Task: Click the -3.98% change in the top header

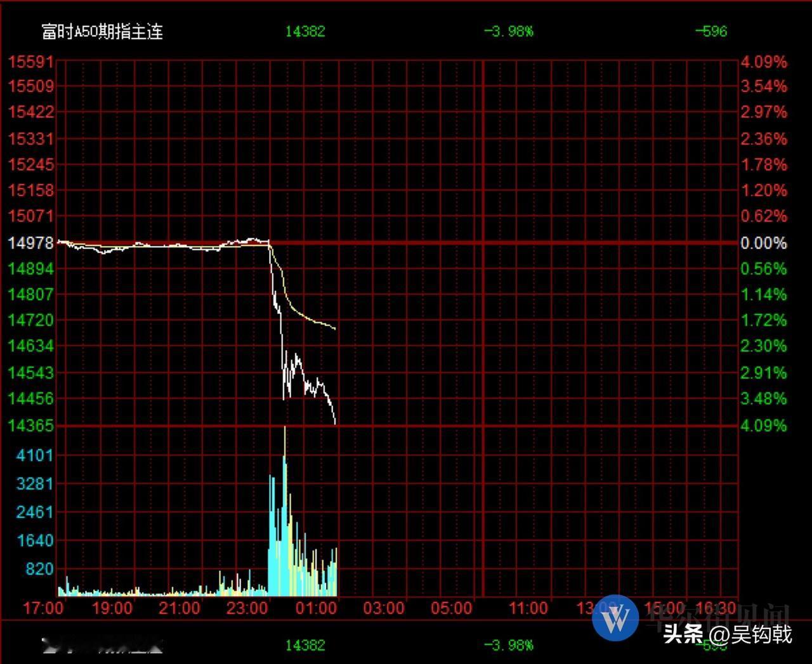Action: (x=509, y=31)
